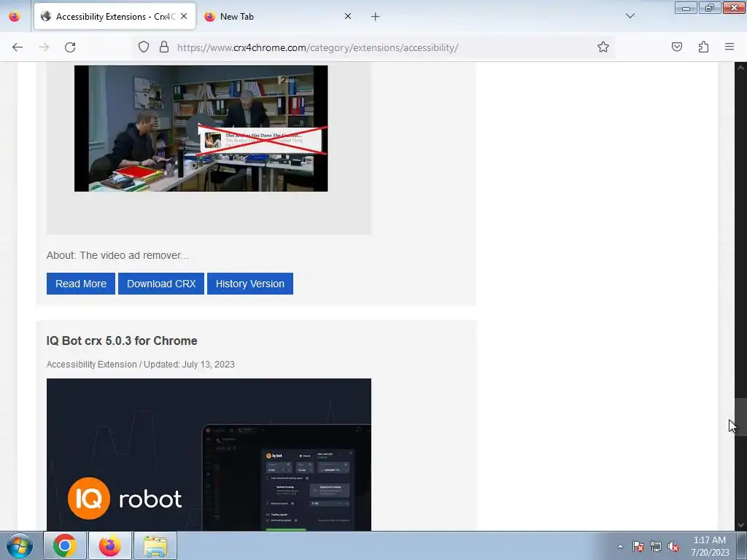Close the New Tab tab
The image size is (747, 560).
[348, 16]
